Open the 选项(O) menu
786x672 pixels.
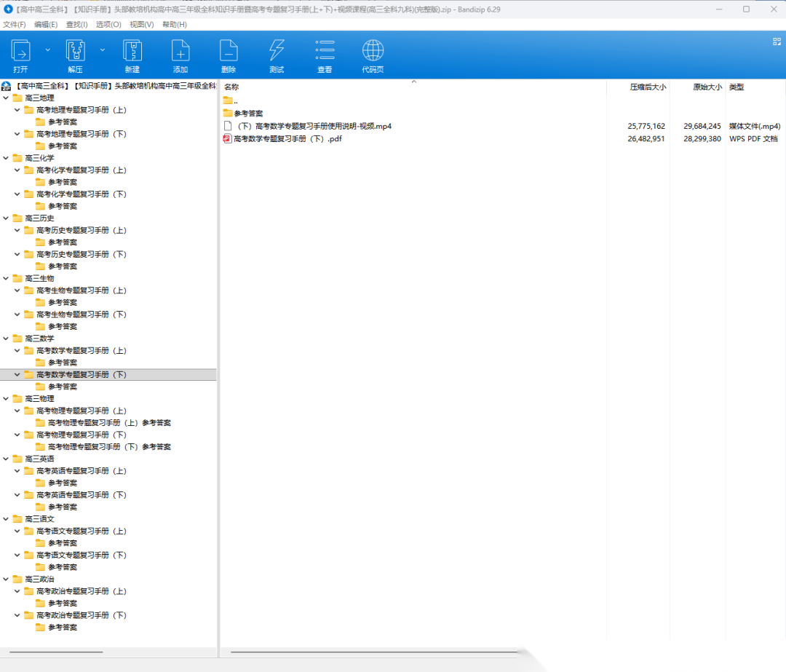pyautogui.click(x=108, y=24)
